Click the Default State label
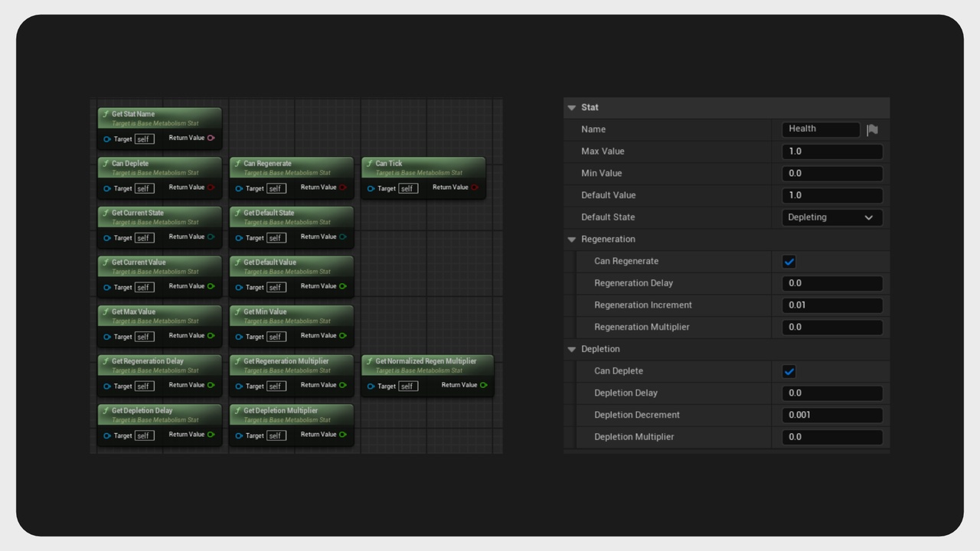 tap(609, 217)
